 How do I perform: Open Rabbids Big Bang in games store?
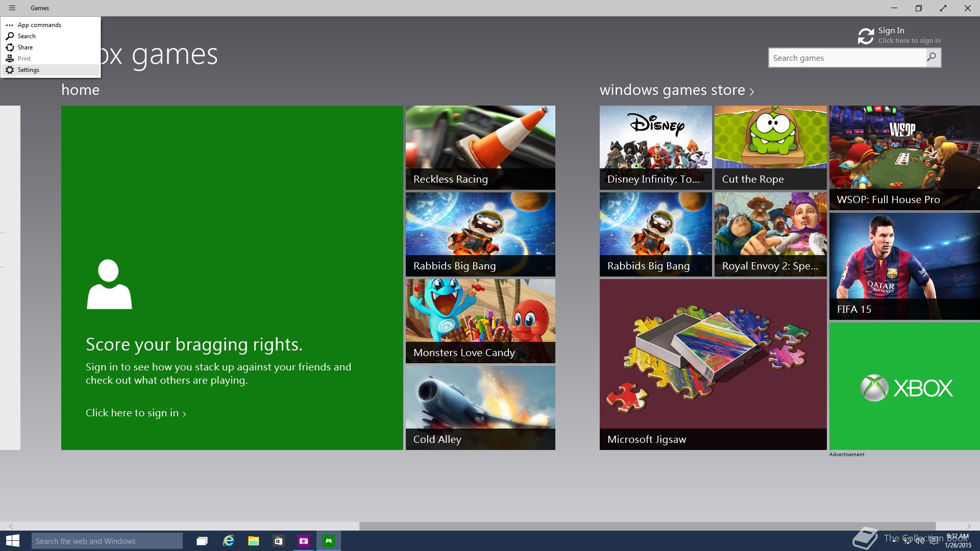click(655, 235)
